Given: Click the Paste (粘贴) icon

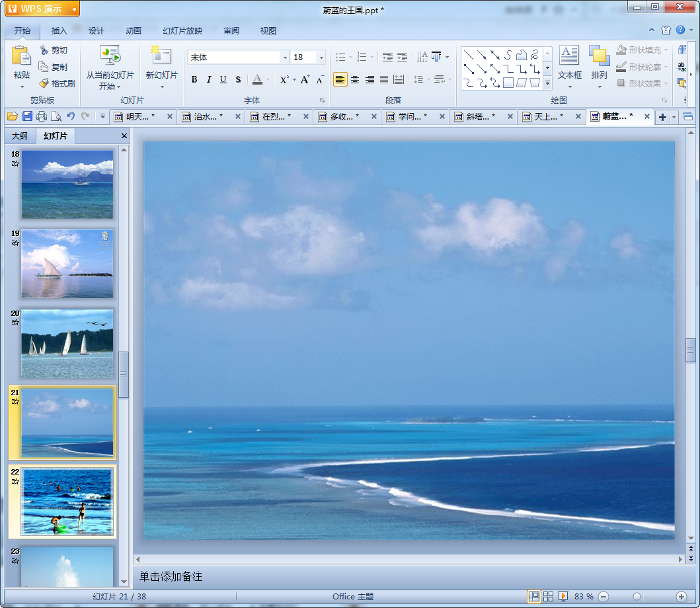Looking at the screenshot, I should point(21,57).
